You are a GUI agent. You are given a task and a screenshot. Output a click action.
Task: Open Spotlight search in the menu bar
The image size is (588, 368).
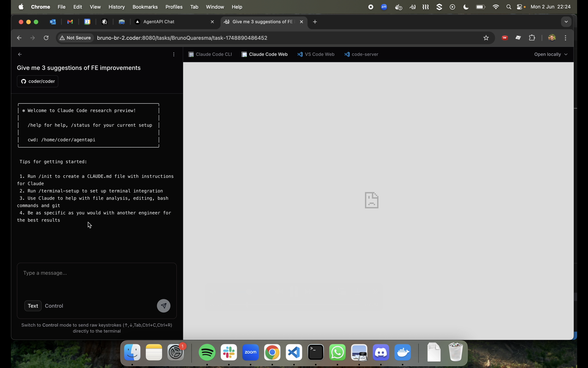point(509,7)
